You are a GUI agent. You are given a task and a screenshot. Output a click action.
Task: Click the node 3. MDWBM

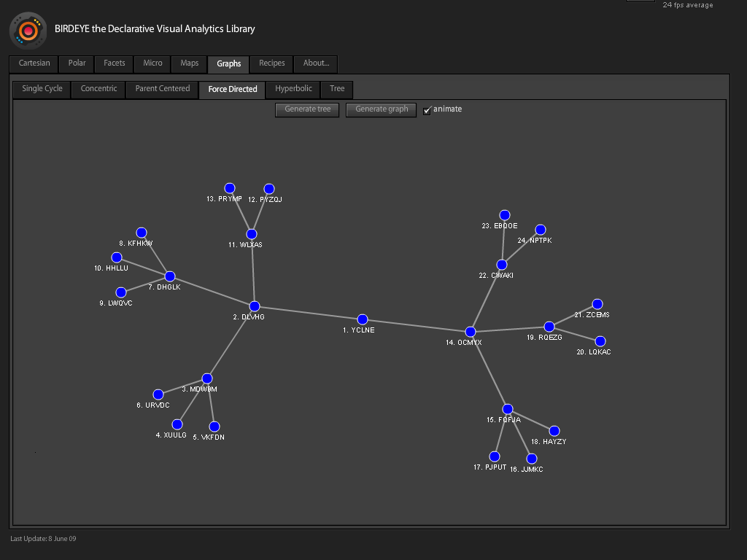tap(206, 378)
